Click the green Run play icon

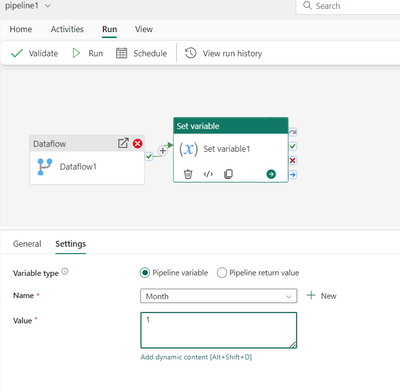click(x=76, y=53)
